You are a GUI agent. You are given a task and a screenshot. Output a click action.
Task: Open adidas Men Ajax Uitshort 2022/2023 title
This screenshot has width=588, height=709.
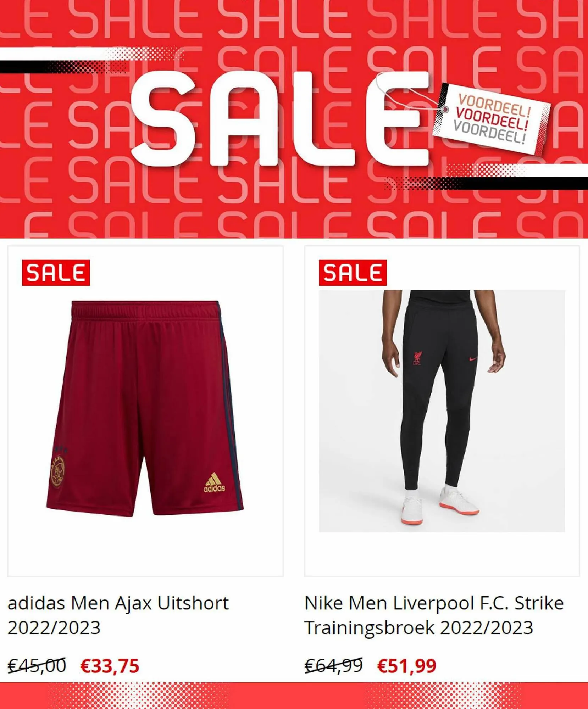tap(118, 615)
